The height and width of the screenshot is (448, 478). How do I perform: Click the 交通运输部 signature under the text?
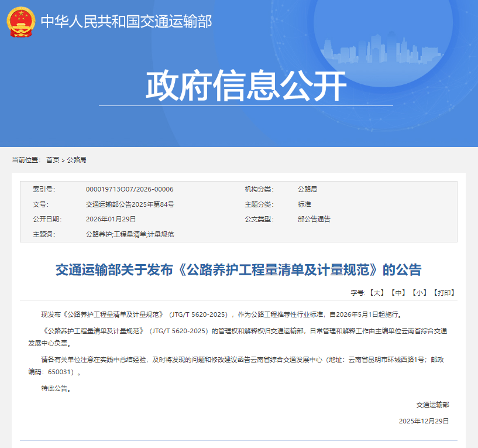[x=432, y=405]
